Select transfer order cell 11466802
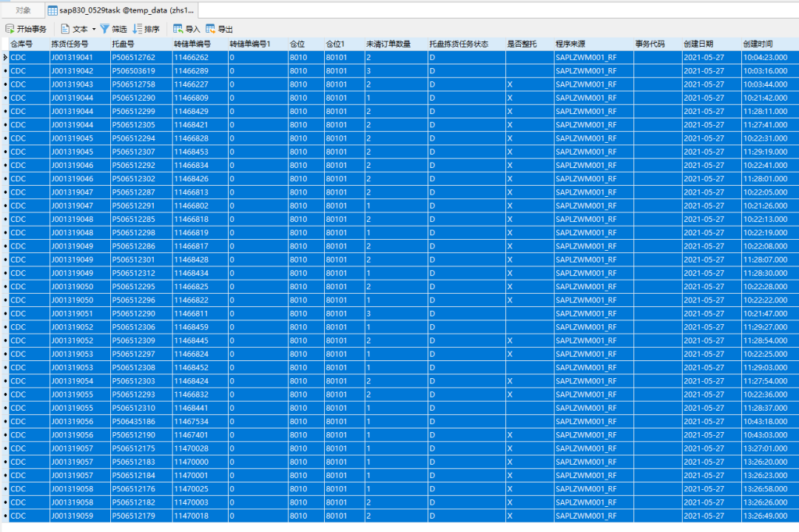 point(200,206)
